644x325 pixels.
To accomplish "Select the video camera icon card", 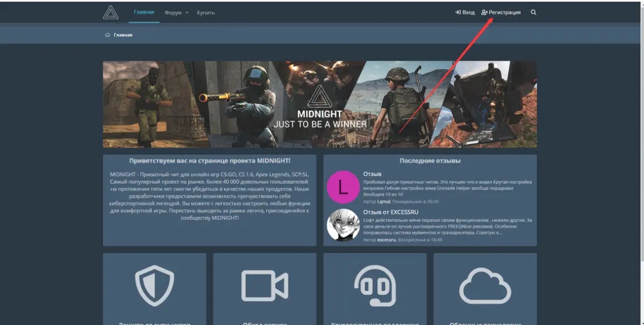I will pyautogui.click(x=265, y=287).
